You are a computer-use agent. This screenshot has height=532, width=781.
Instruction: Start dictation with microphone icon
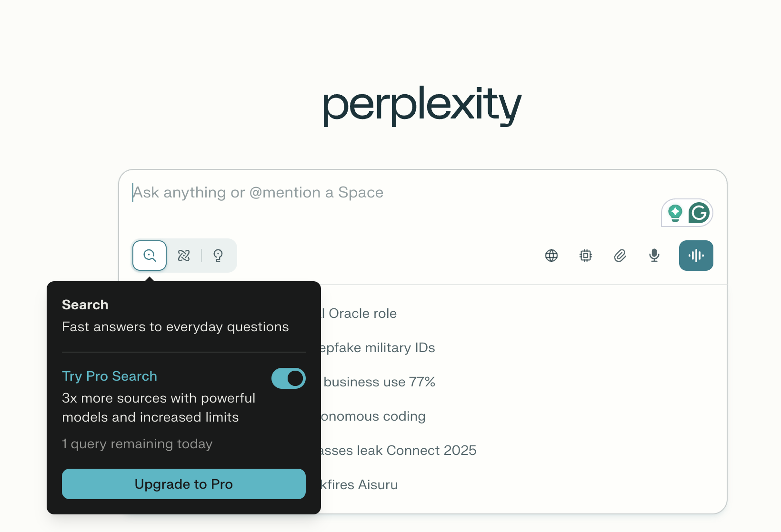(654, 256)
